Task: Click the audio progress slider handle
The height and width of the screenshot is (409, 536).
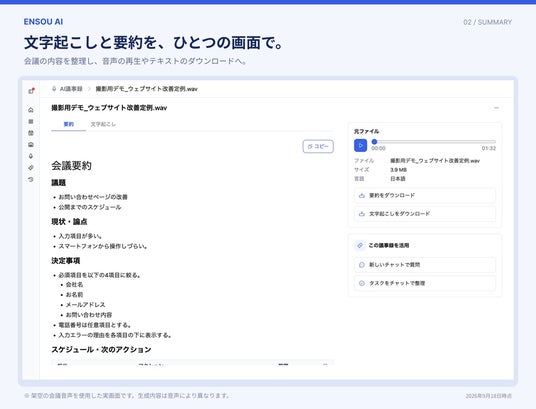Action: (x=374, y=142)
